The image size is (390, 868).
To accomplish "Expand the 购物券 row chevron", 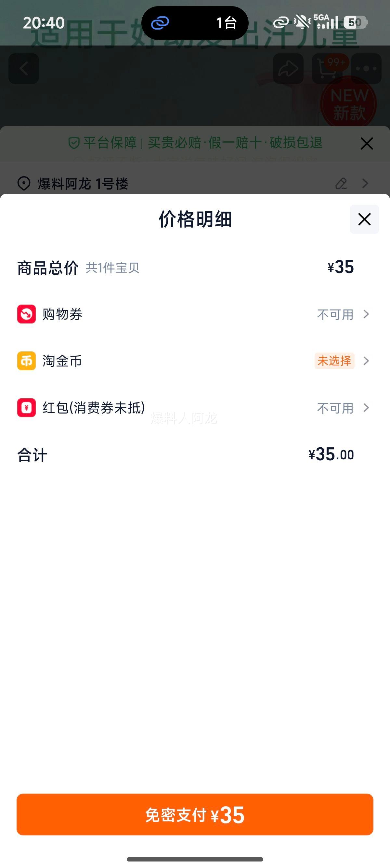I will [x=366, y=314].
